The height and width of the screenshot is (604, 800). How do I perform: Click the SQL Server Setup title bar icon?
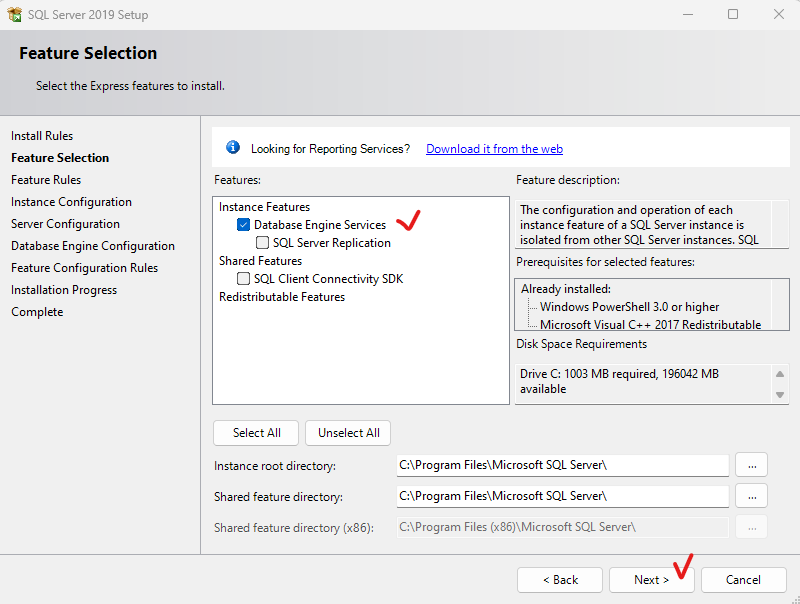point(15,14)
